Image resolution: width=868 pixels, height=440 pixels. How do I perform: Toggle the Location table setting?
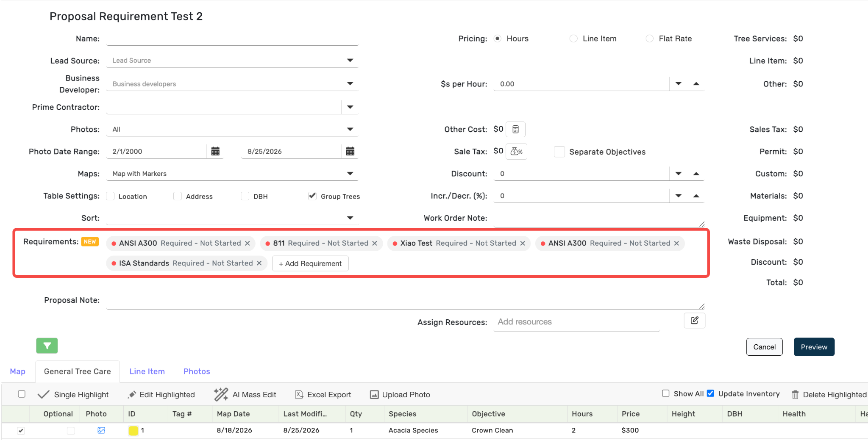pos(110,196)
